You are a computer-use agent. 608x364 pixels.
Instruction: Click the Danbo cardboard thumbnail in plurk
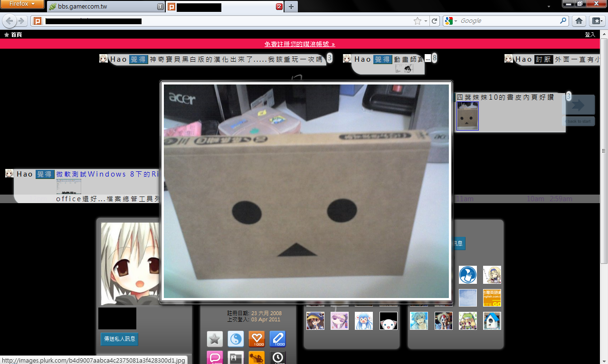(x=467, y=116)
